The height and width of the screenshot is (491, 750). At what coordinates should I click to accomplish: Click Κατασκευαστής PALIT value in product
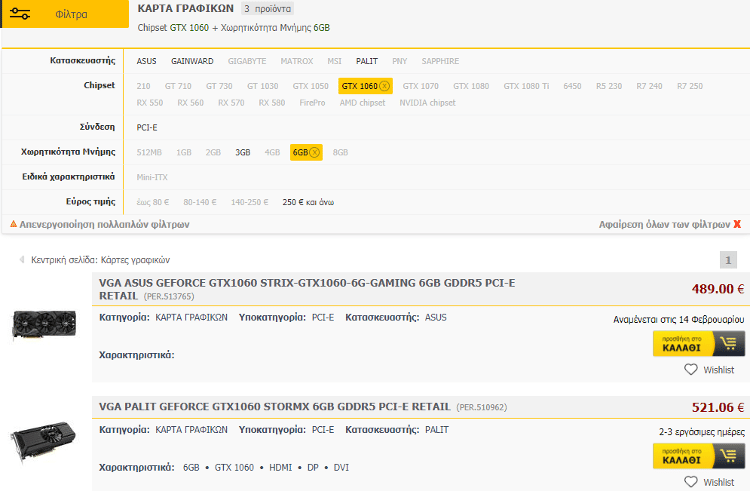click(x=437, y=430)
